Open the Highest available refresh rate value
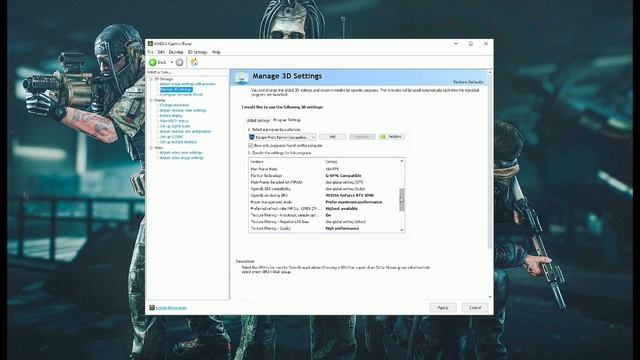The image size is (640, 360). click(x=342, y=208)
